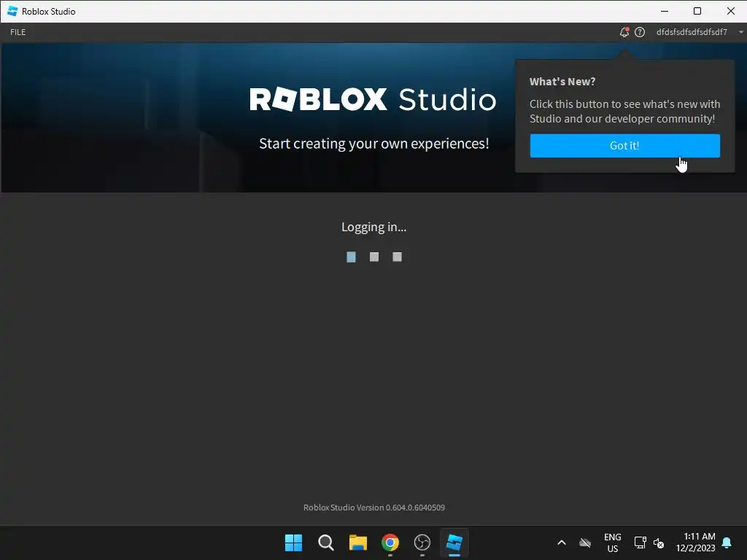This screenshot has height=560, width=747.
Task: Click the Logging in... status text
Action: coord(373,227)
